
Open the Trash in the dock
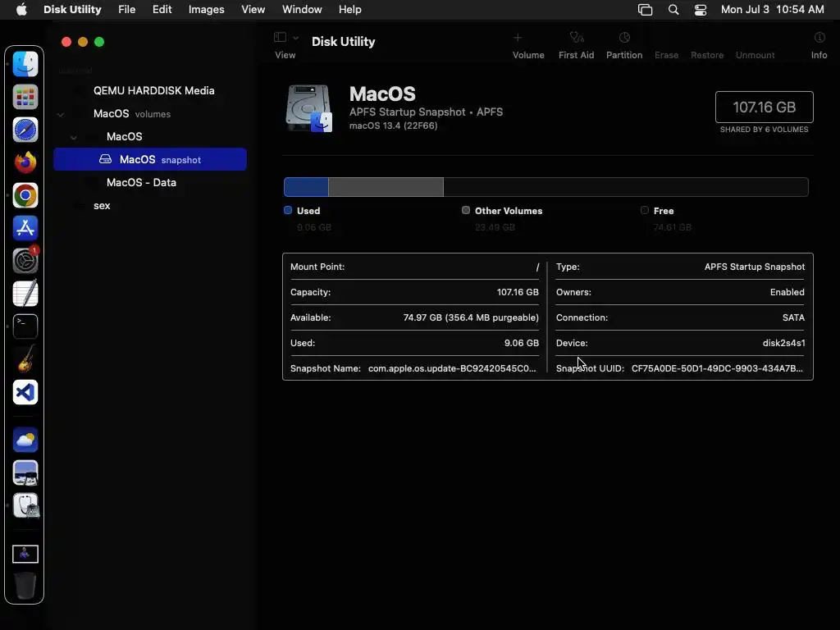pyautogui.click(x=25, y=585)
